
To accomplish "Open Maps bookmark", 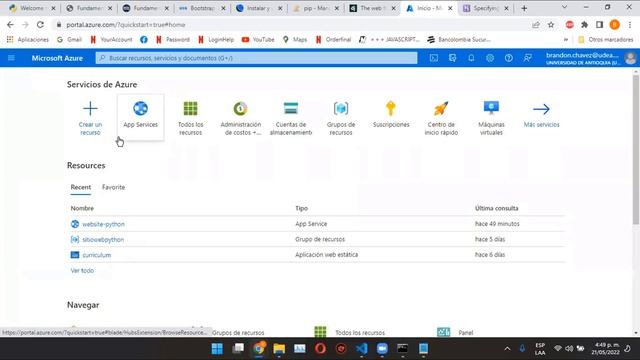I will (295, 40).
